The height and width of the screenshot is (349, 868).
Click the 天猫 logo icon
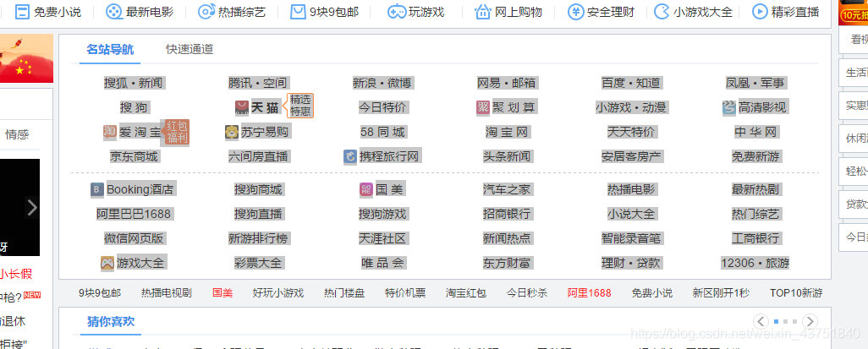[x=242, y=107]
